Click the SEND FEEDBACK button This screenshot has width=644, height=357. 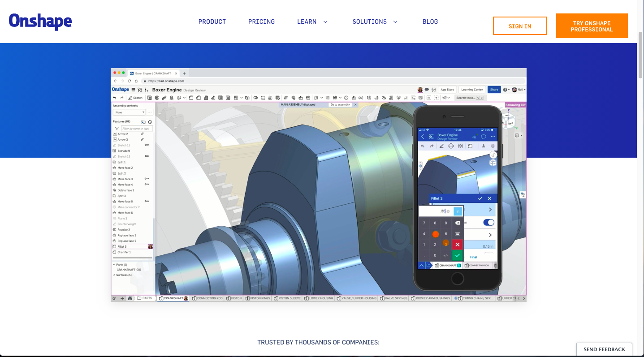tap(604, 349)
